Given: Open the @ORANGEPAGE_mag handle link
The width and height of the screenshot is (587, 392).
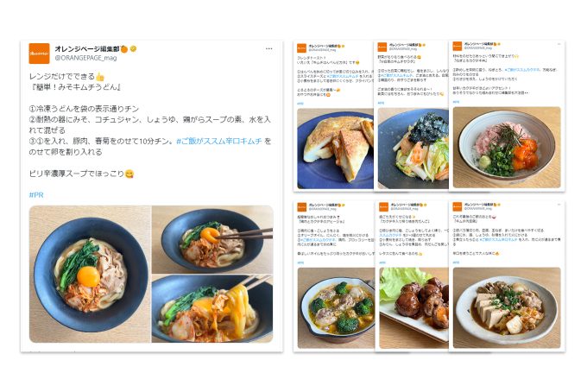Looking at the screenshot, I should click(x=85, y=58).
